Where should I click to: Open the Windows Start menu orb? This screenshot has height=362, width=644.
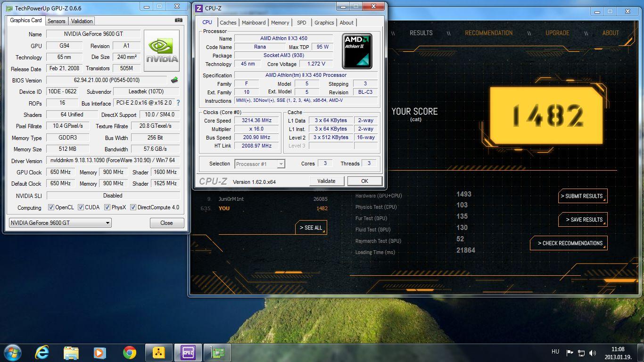12,352
